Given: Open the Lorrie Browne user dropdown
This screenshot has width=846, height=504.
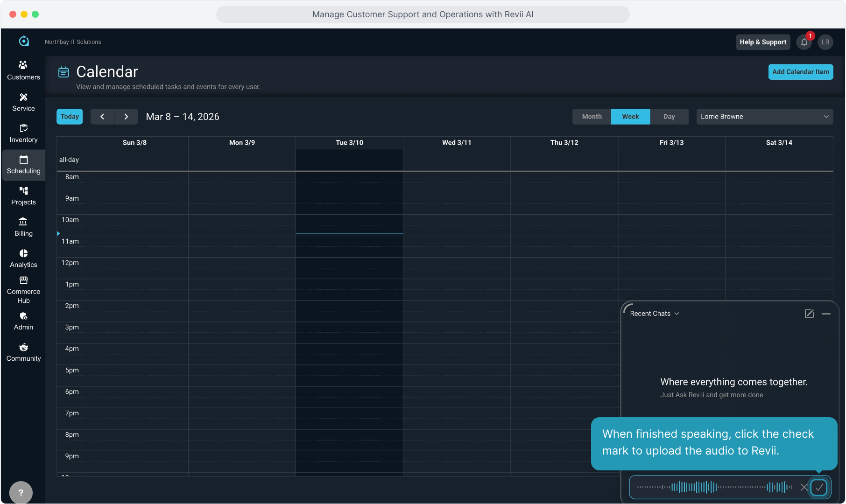Looking at the screenshot, I should 764,117.
